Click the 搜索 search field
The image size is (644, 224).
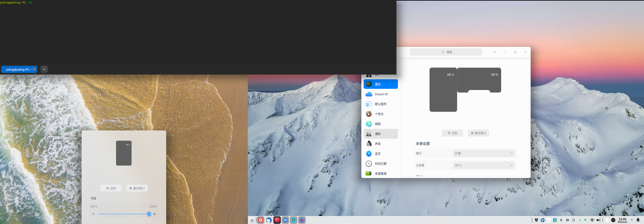click(x=446, y=52)
